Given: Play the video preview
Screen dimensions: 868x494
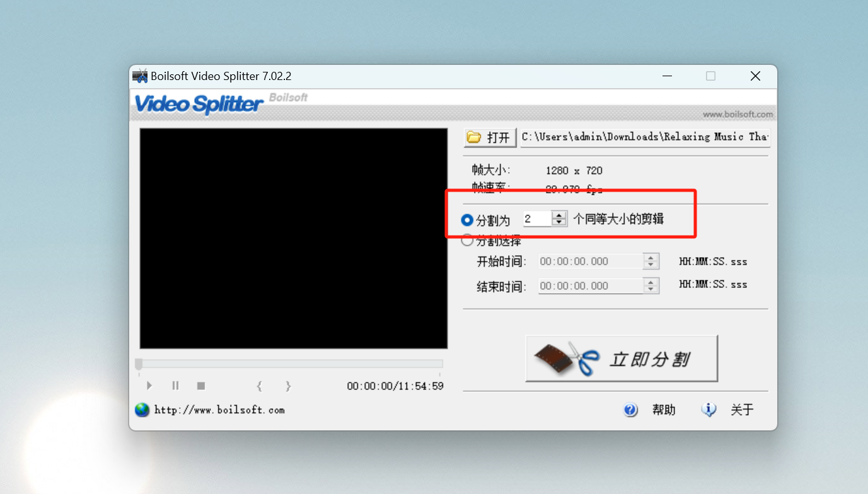Looking at the screenshot, I should 149,386.
